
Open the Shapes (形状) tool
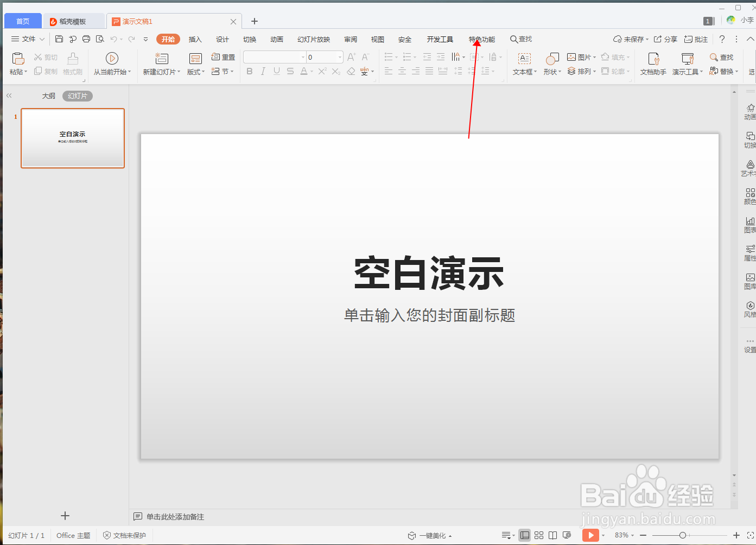pyautogui.click(x=551, y=62)
